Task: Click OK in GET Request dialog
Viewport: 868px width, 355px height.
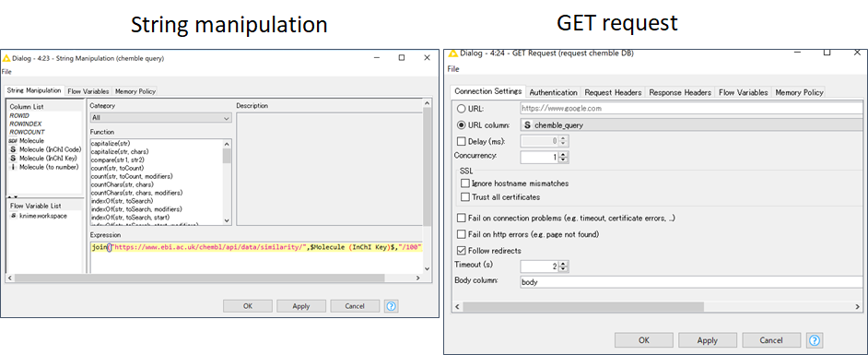Action: click(644, 340)
